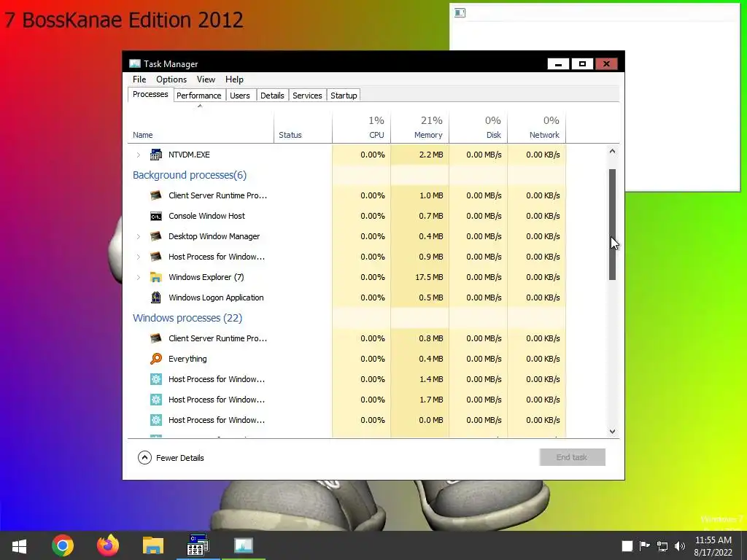Open the volume speaker icon in the tray
The width and height of the screenshot is (747, 560).
(680, 546)
